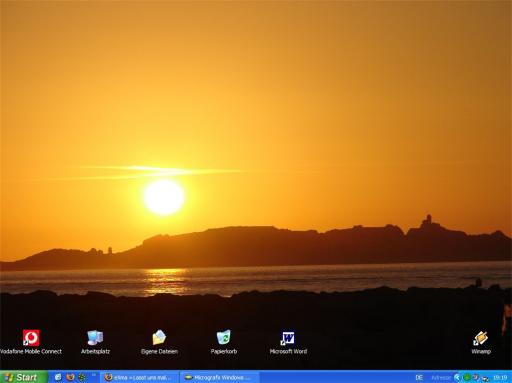
Task: Click the 19:19 taskbar clock
Action: coord(500,377)
